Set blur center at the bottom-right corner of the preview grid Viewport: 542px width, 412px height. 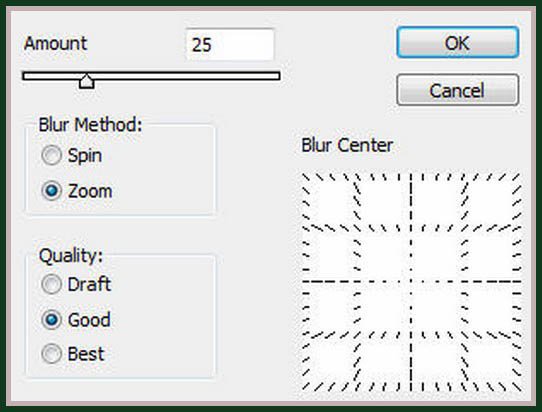point(518,388)
